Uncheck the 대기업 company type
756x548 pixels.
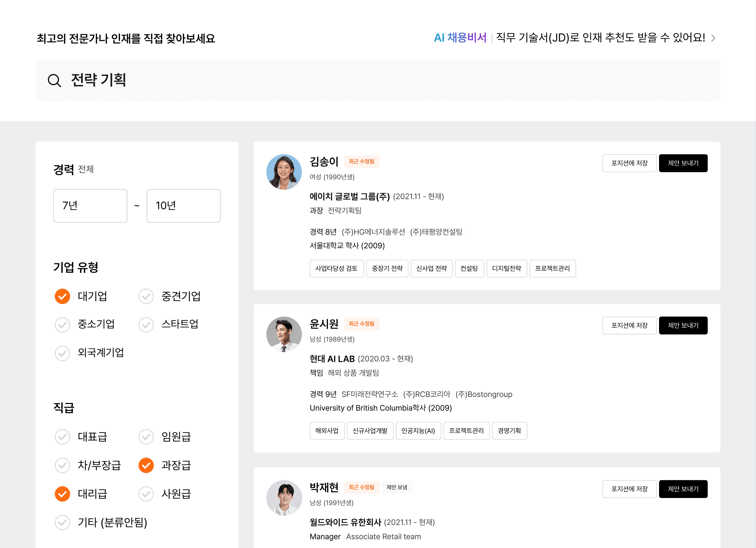pyautogui.click(x=62, y=296)
